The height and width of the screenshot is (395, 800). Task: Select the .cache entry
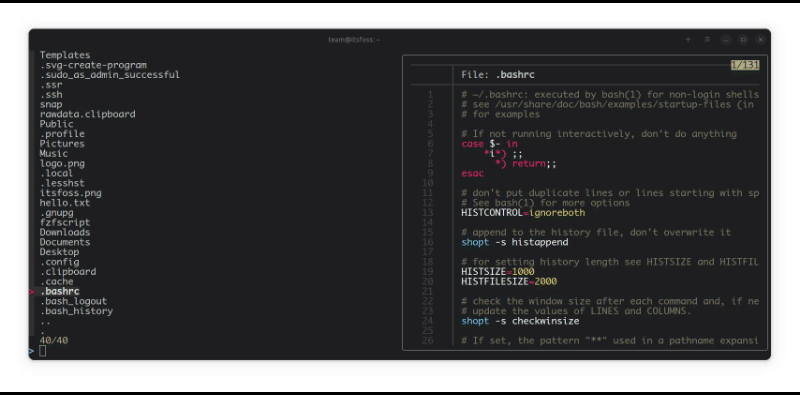pyautogui.click(x=57, y=282)
